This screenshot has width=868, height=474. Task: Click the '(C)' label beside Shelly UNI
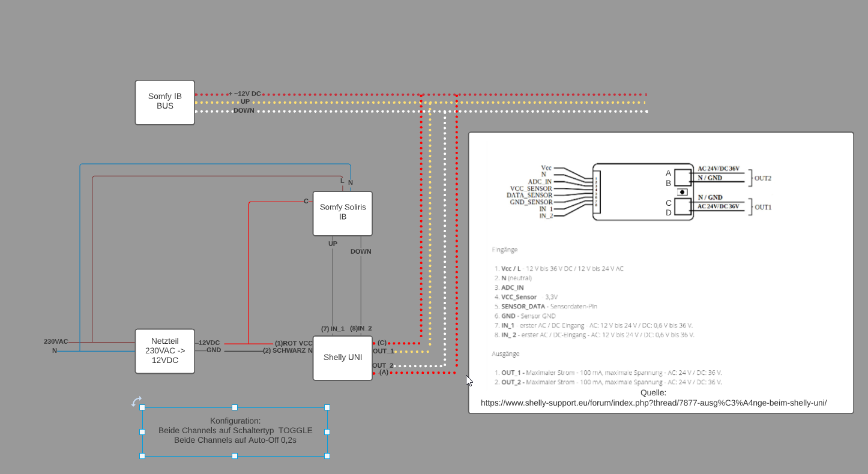(382, 343)
